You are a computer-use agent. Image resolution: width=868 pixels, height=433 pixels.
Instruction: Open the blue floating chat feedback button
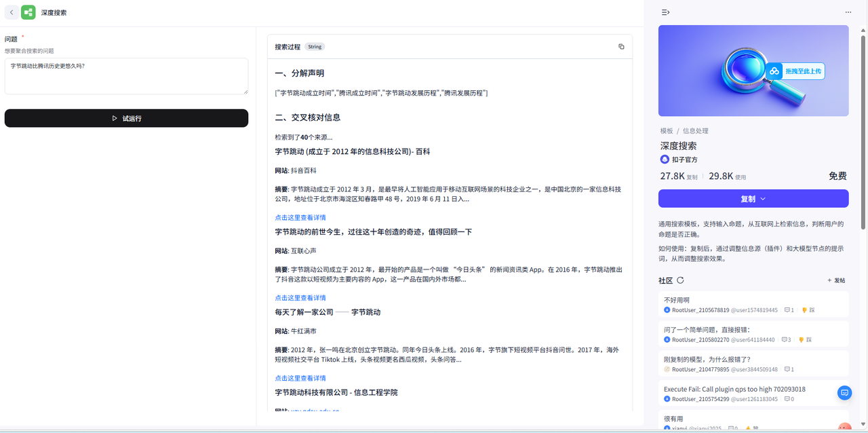844,392
